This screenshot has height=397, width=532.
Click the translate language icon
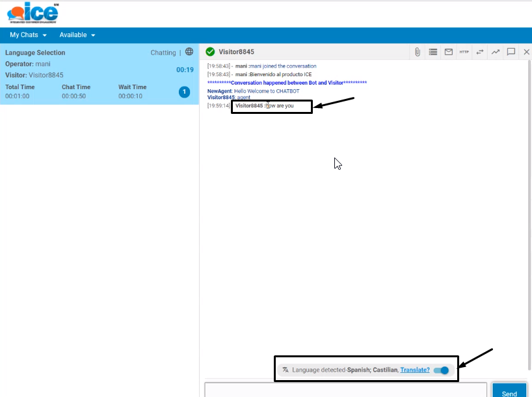click(285, 370)
